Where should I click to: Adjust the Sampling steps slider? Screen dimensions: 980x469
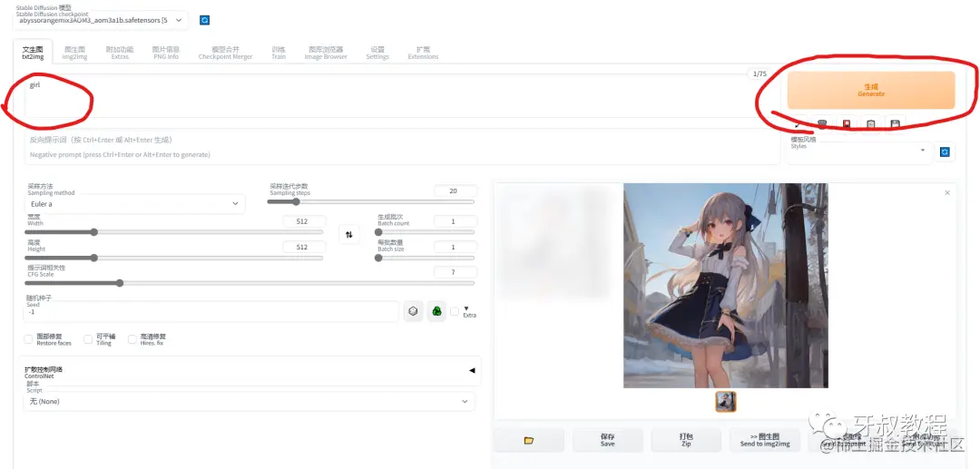[372, 201]
